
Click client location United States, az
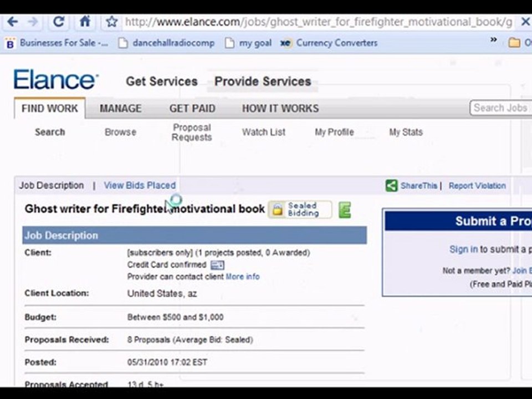(x=162, y=294)
